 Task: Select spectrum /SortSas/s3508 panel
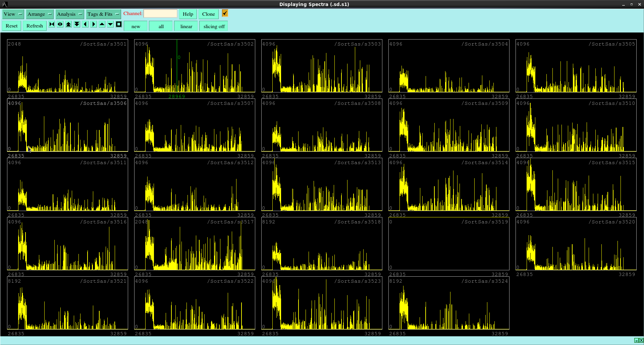coord(322,125)
